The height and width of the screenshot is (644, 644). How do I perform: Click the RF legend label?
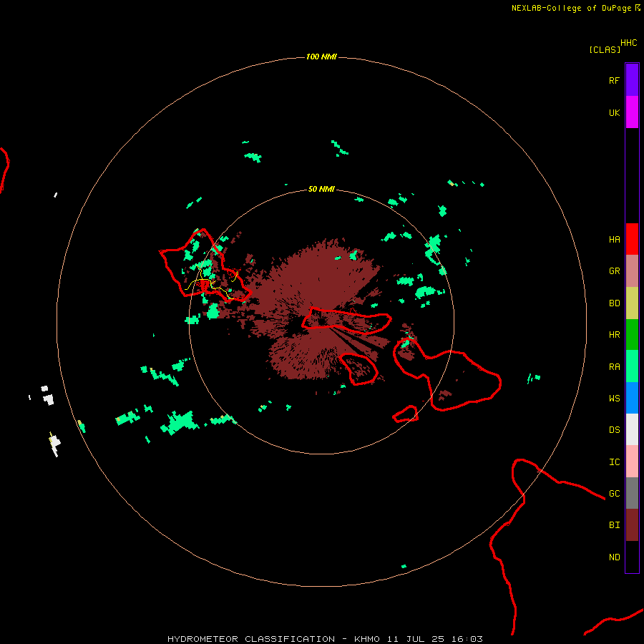pos(614,81)
